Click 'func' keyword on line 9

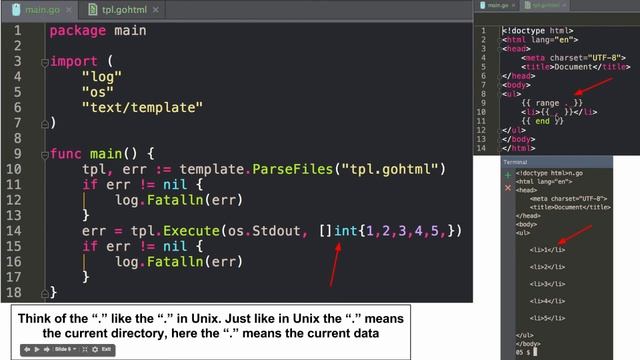(x=65, y=154)
